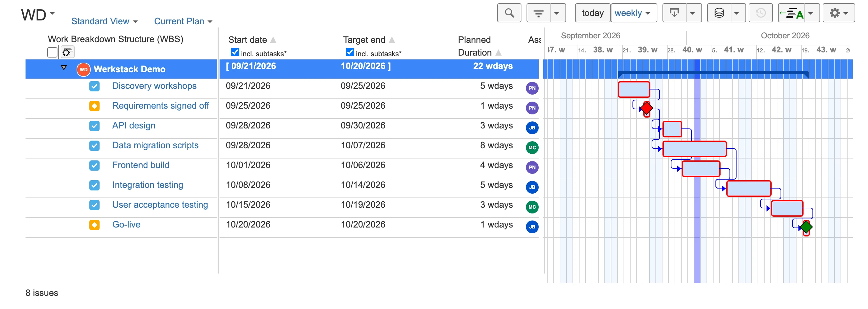Click the red Requirements signed off diamond
Screen dimensions: 868x309
point(646,109)
